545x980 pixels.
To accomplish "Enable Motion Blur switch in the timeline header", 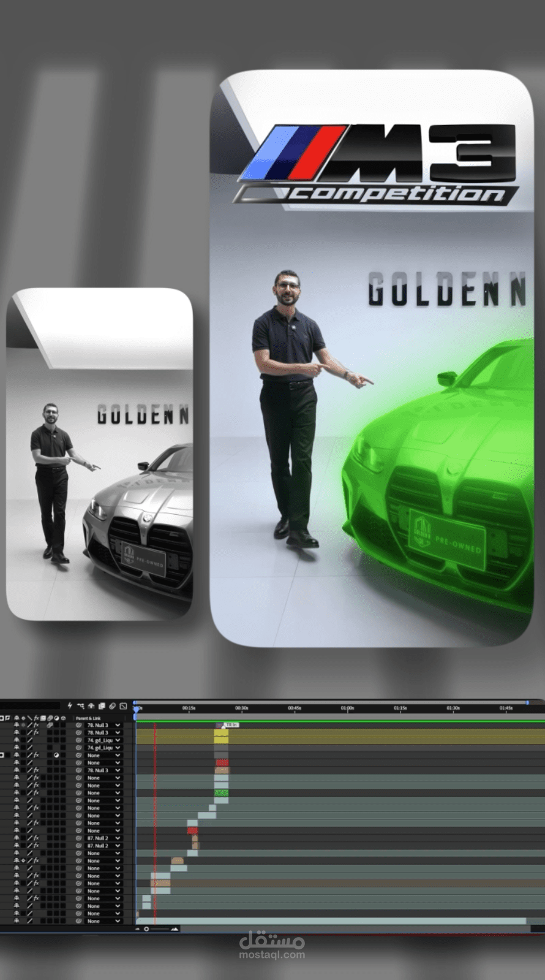I will (x=112, y=706).
